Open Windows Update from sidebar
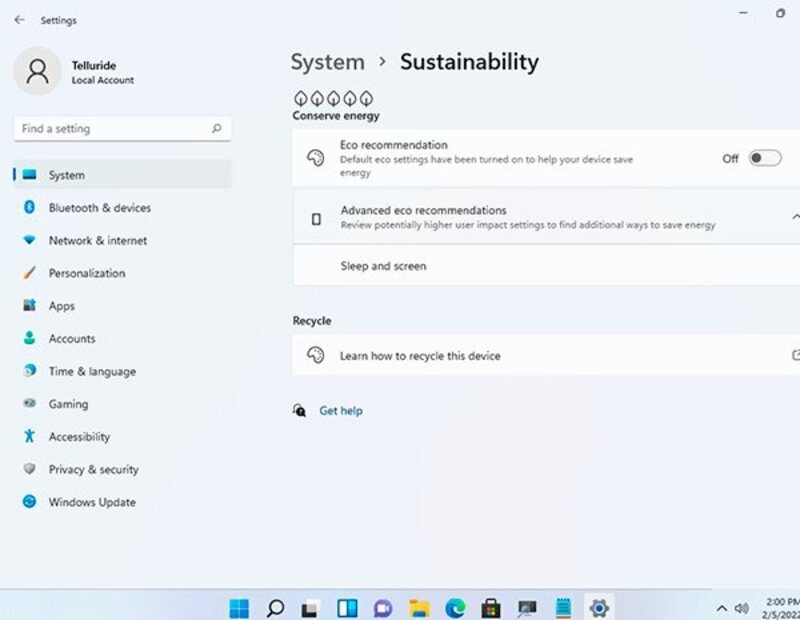Image resolution: width=800 pixels, height=620 pixels. (x=92, y=502)
